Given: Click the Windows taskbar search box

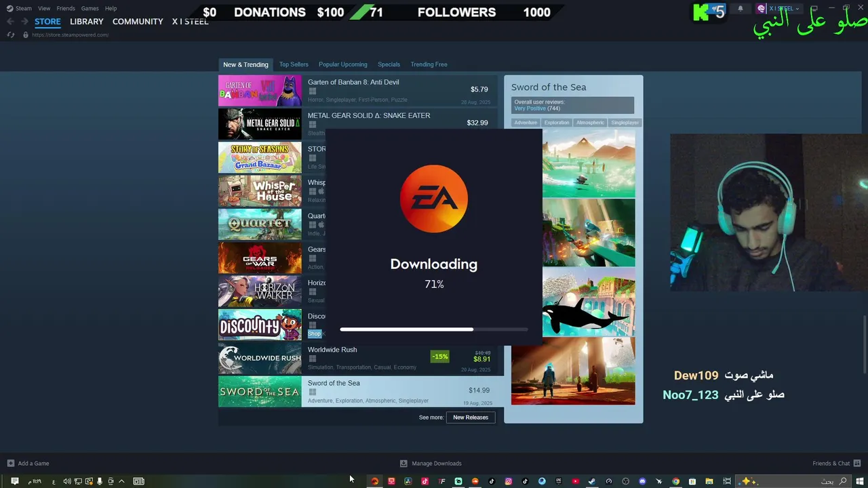Looking at the screenshot, I should tap(795, 481).
